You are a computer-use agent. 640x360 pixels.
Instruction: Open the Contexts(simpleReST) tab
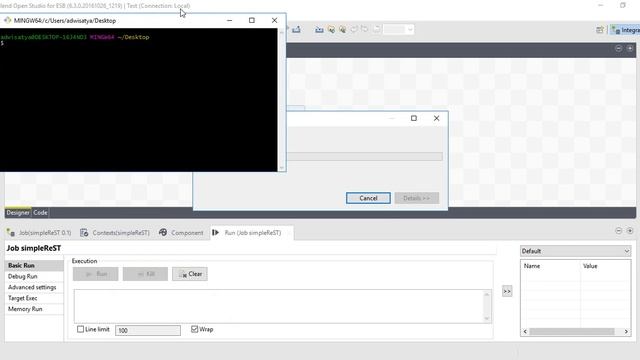(x=115, y=233)
